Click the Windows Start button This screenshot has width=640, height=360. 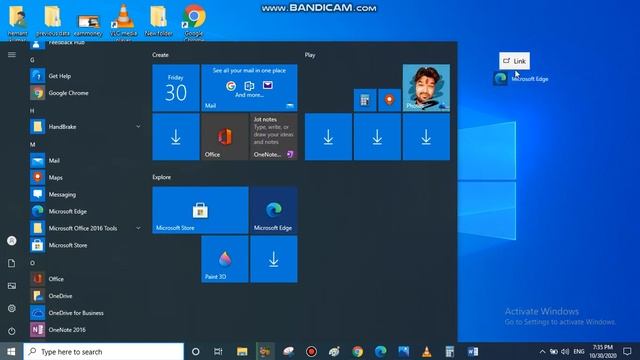pyautogui.click(x=11, y=351)
